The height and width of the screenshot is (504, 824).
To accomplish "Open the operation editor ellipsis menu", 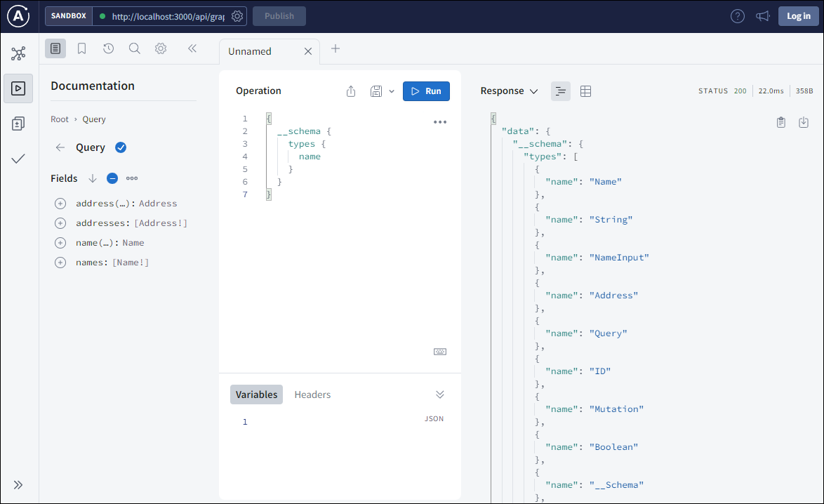I will click(440, 122).
